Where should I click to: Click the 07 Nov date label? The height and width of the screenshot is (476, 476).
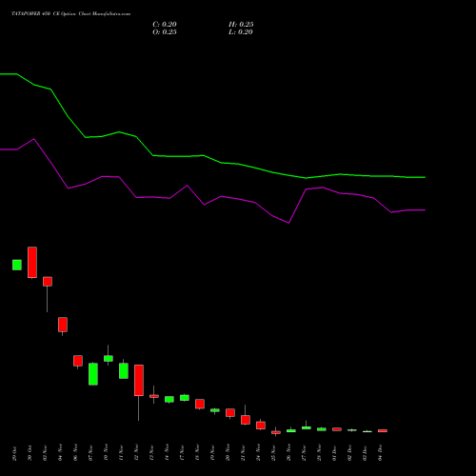pyautogui.click(x=90, y=453)
